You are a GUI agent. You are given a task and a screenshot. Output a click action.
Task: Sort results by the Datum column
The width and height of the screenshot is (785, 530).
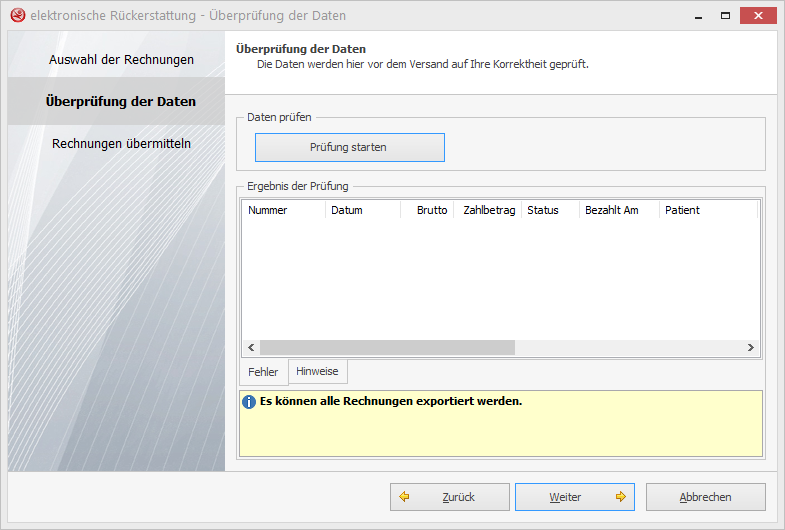pyautogui.click(x=363, y=210)
